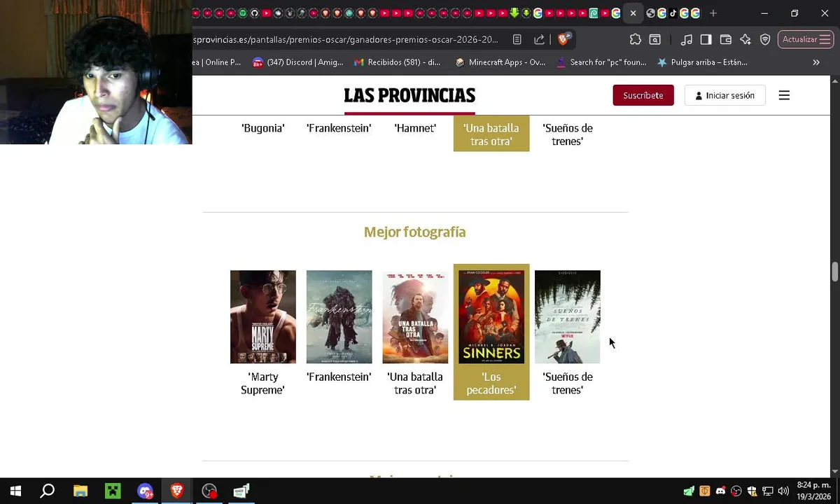Select the Marty Supreme poster
Image resolution: width=840 pixels, height=504 pixels.
(x=263, y=317)
